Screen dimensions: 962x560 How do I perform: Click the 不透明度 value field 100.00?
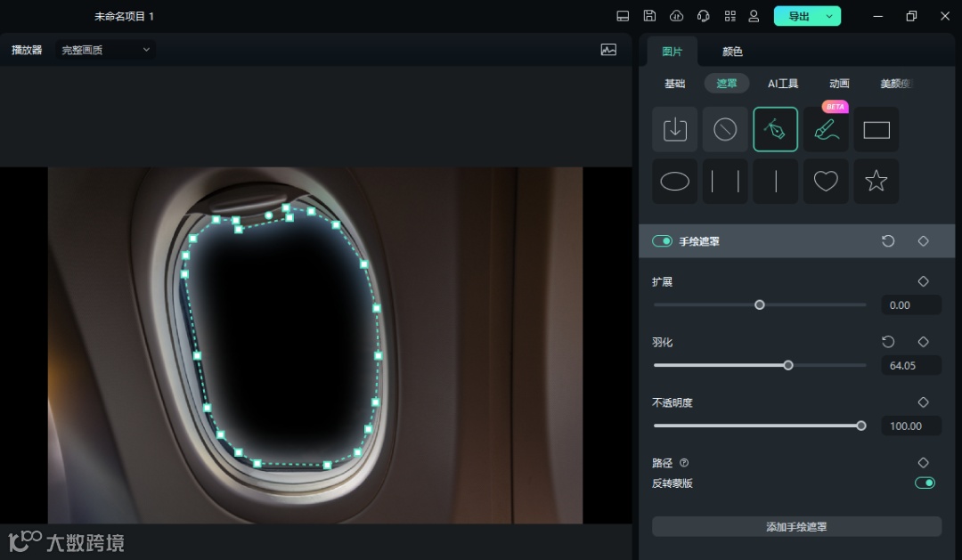coord(911,426)
